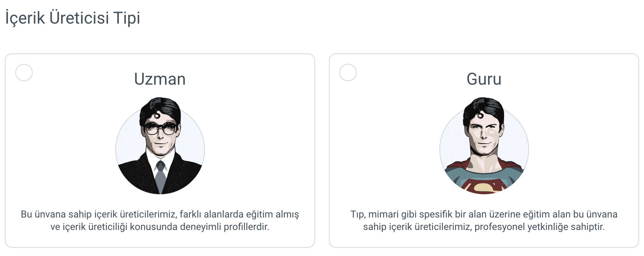This screenshot has height=256, width=644.
Task: Click "Bu ünvana" starting the Uzman description
Action: click(x=43, y=214)
